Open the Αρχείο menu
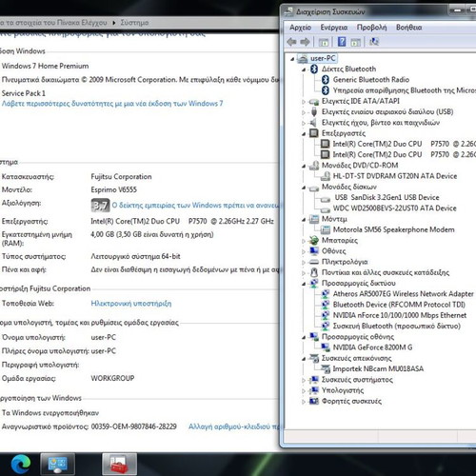 (x=300, y=28)
